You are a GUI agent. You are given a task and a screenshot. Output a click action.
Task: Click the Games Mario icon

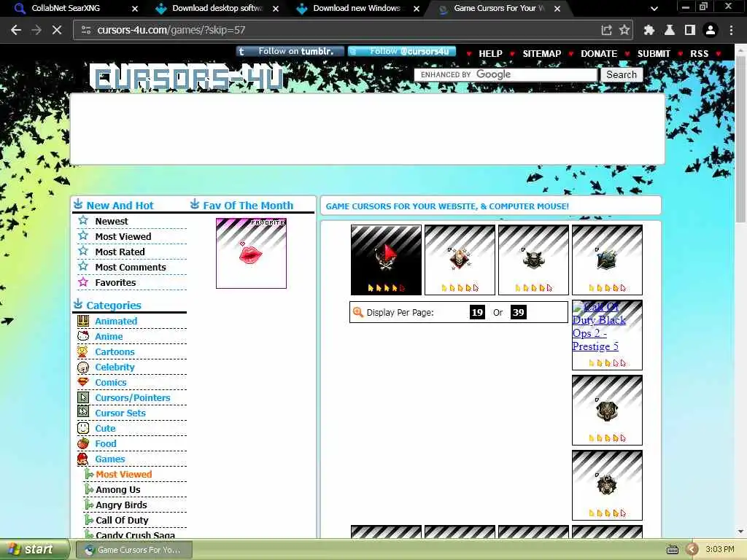83,459
